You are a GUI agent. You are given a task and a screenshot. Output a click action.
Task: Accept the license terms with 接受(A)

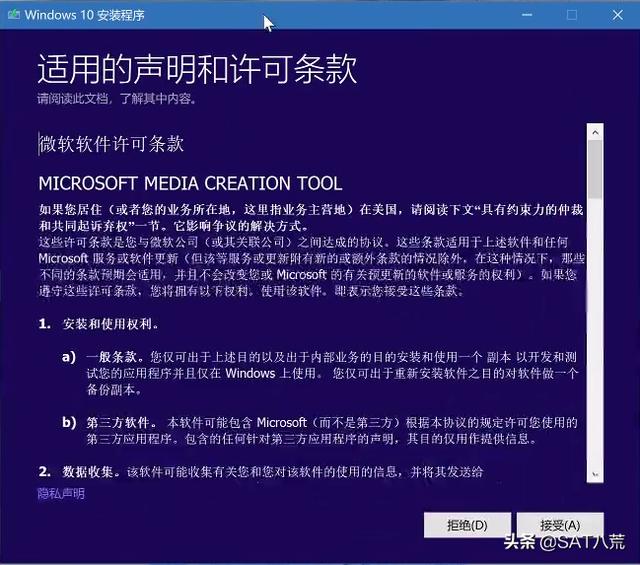click(x=560, y=525)
